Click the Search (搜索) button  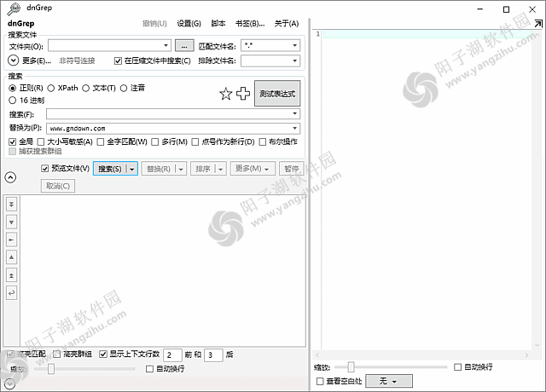coord(110,169)
